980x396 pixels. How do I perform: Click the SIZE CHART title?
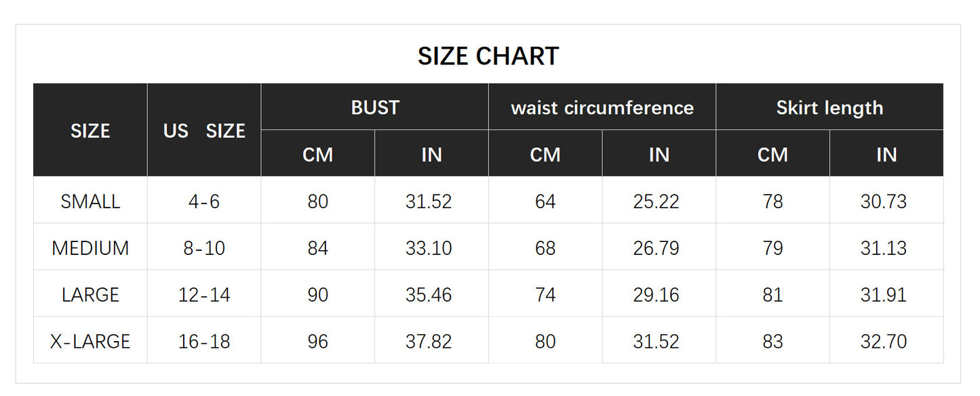[488, 56]
